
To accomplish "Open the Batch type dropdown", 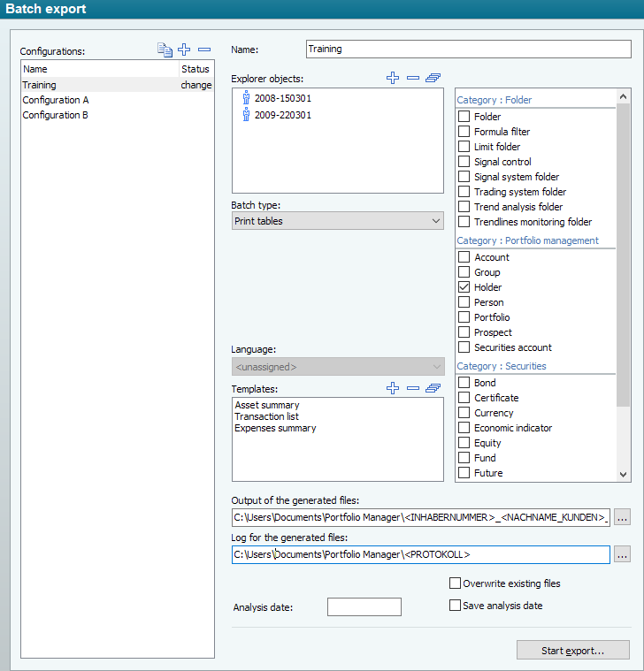I will (x=337, y=221).
